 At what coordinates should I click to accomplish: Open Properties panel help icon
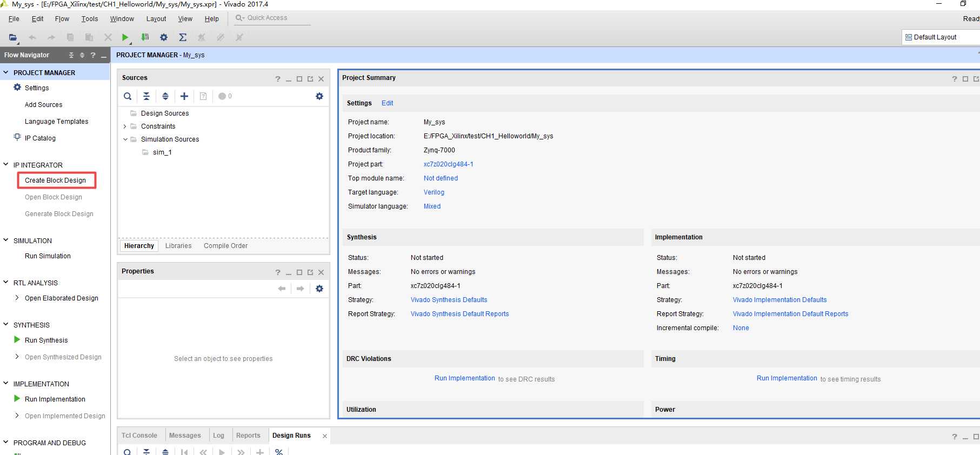(278, 272)
